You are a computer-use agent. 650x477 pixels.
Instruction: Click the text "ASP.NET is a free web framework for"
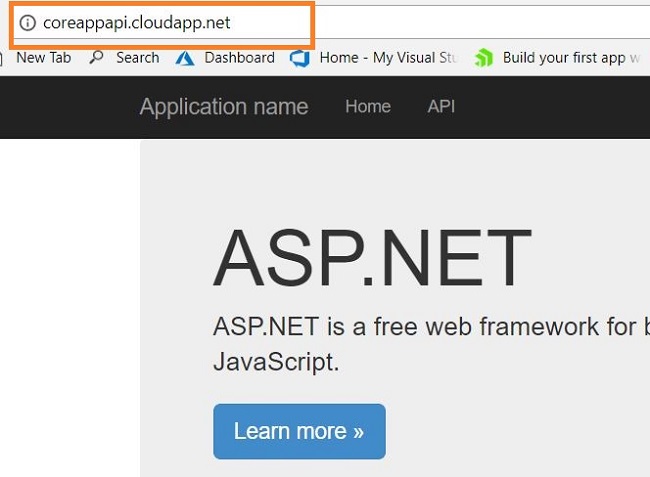click(x=424, y=327)
